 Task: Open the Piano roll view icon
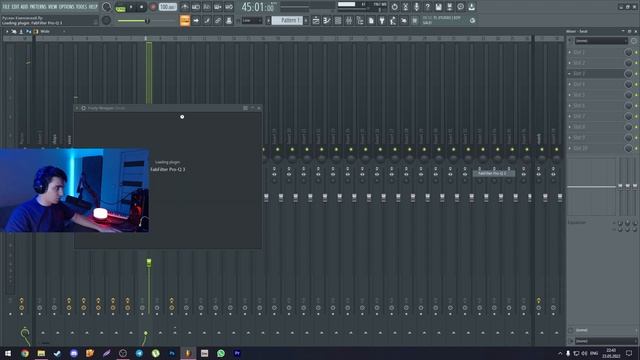[327, 20]
